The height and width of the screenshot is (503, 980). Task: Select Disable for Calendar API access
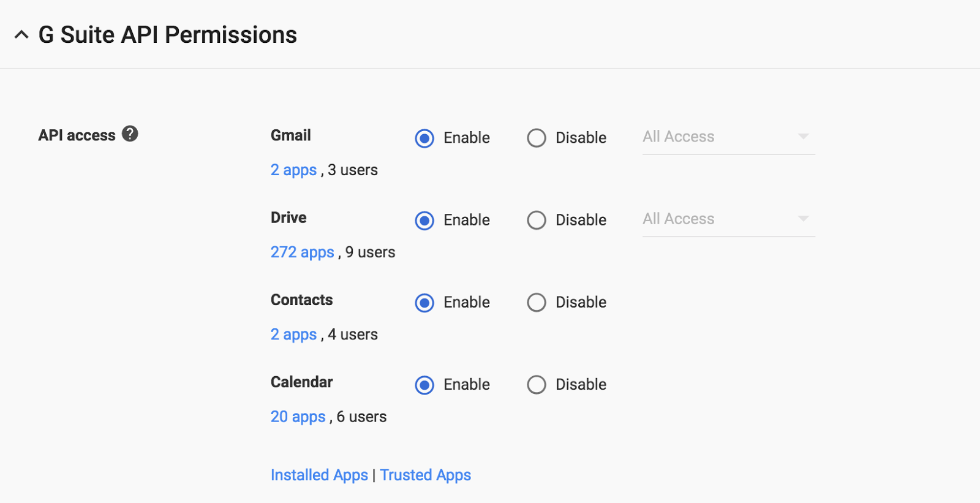click(537, 384)
